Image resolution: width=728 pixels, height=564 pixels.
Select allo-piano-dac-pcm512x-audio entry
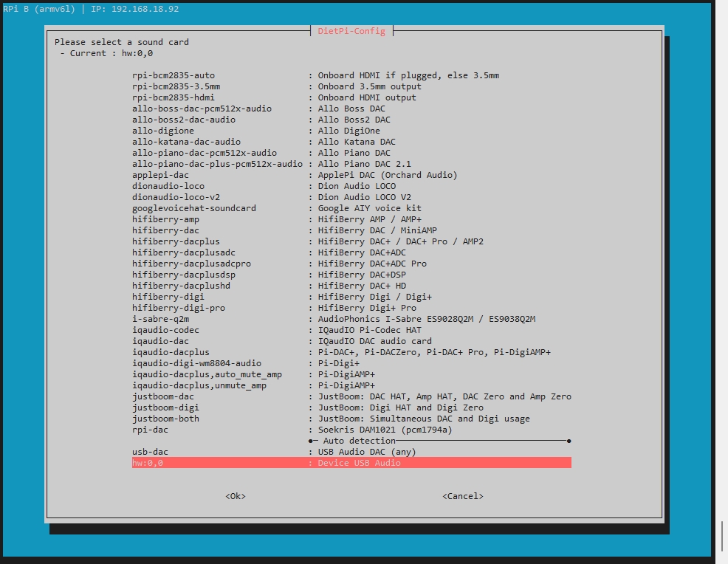[x=351, y=153]
